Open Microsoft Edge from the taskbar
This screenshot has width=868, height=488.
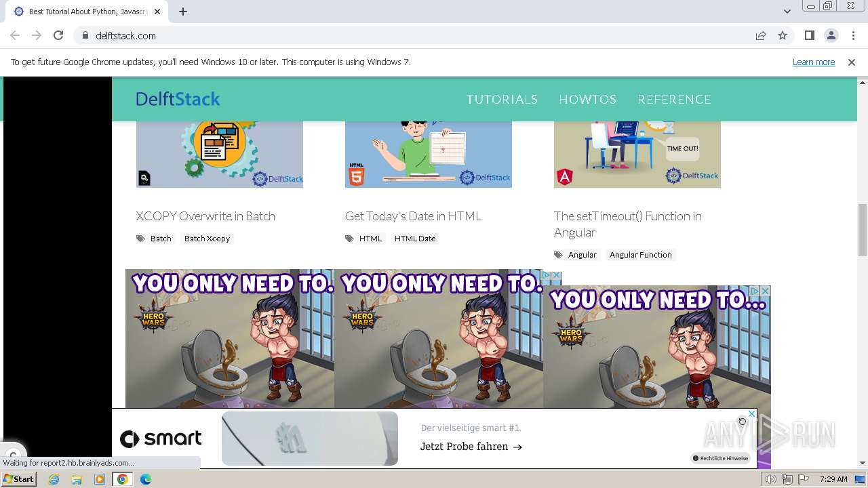coord(145,479)
